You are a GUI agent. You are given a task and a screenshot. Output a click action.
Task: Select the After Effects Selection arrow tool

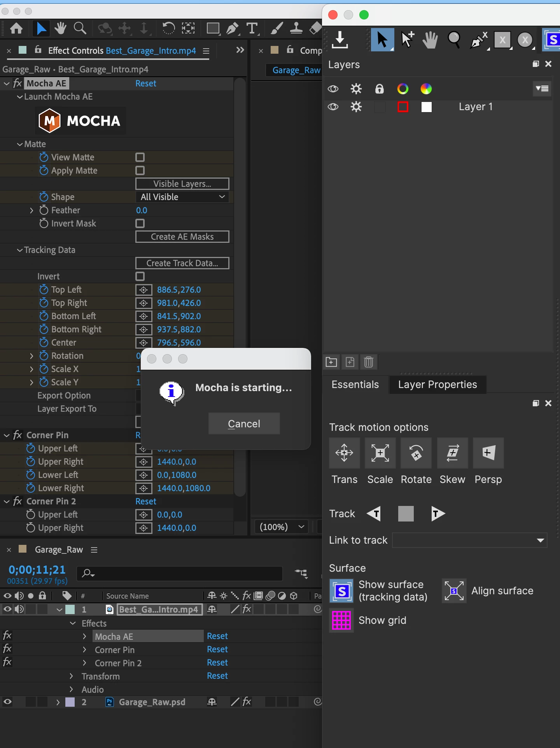point(41,28)
